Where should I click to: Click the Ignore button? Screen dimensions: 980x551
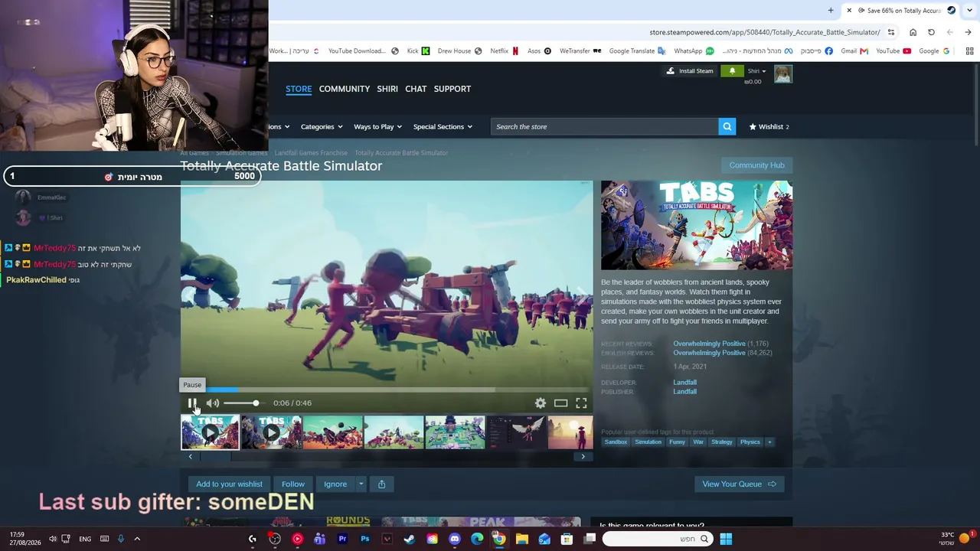coord(335,484)
